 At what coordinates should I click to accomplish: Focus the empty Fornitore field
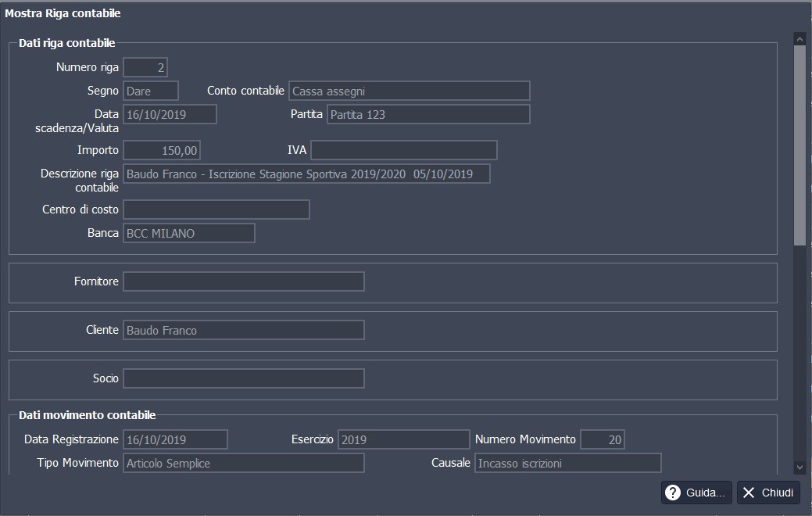point(244,281)
